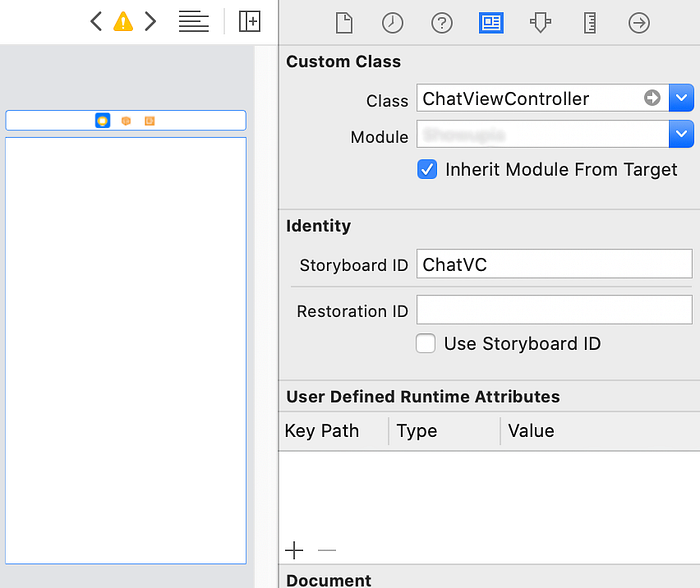Screen dimensions: 700x588
Task: Open the editor options lines menu
Action: tap(193, 22)
